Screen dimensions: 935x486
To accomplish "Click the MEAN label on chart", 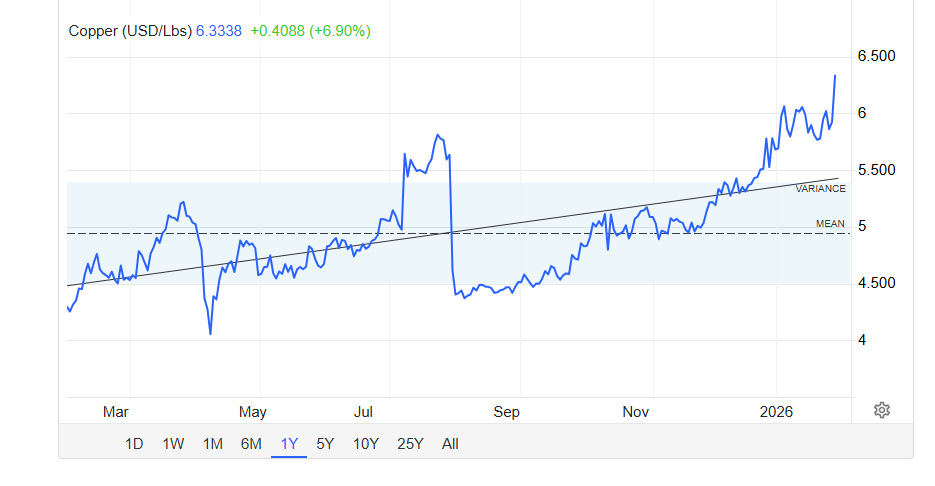I will [x=830, y=224].
